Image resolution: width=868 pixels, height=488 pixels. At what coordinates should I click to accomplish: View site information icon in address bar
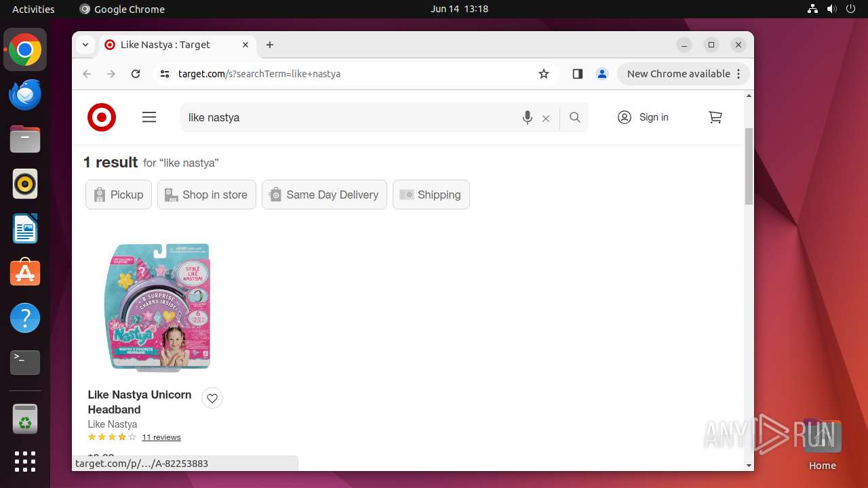[165, 74]
